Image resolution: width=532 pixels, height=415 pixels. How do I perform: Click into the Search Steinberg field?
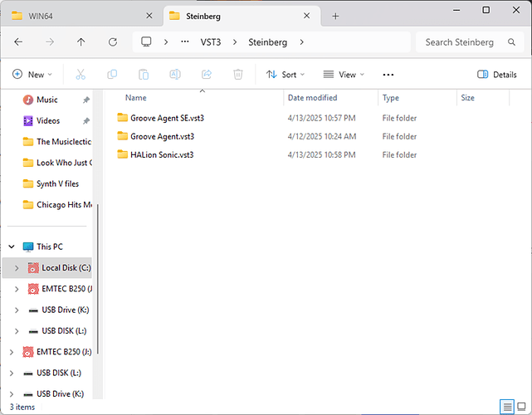click(x=460, y=42)
